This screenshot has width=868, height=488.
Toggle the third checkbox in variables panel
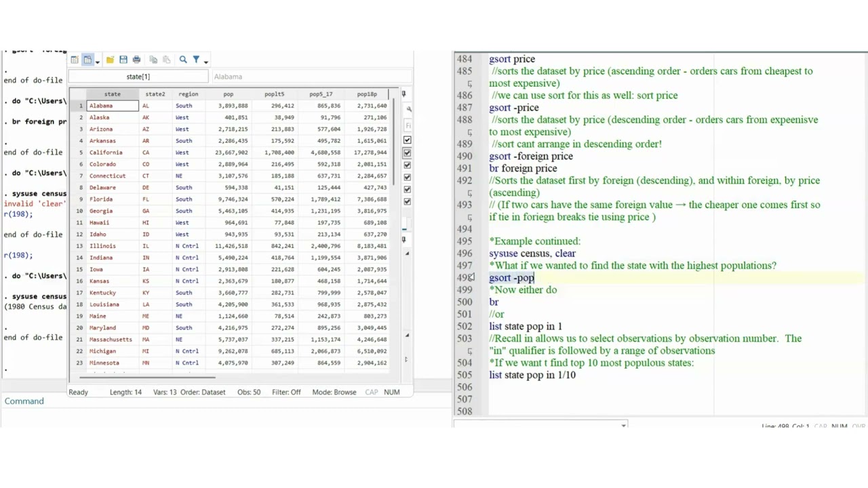(407, 165)
